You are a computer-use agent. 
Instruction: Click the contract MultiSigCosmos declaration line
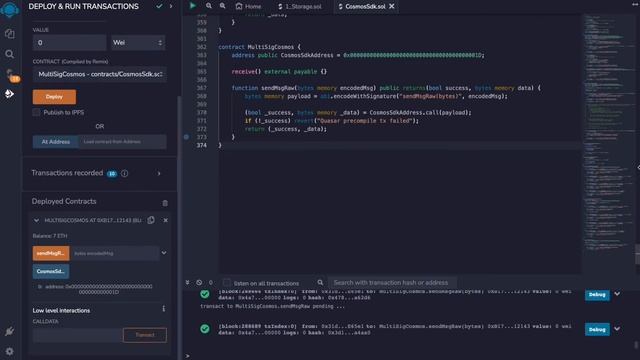coord(260,47)
